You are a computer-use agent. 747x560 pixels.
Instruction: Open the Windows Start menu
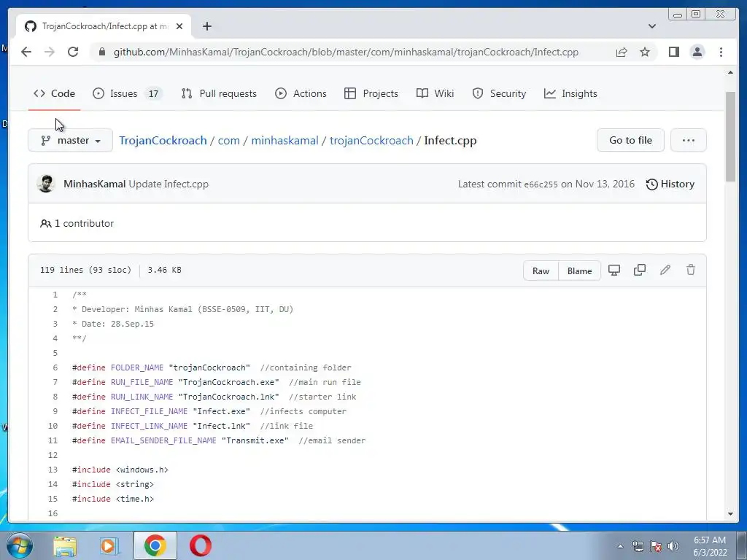pos(20,545)
